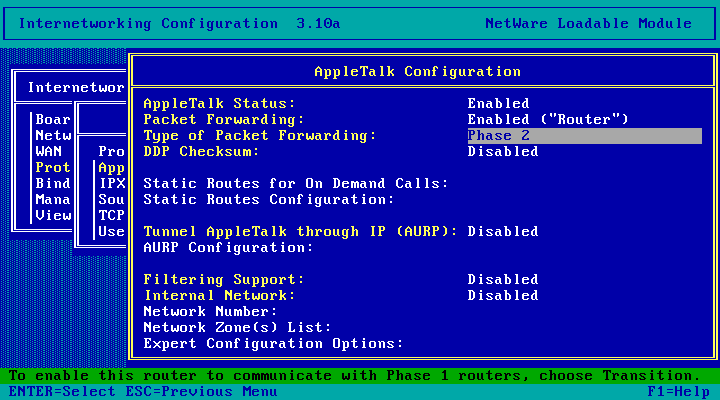Toggle DDP Checksum Disabled value
Screen dimensions: 720x400
tap(503, 152)
